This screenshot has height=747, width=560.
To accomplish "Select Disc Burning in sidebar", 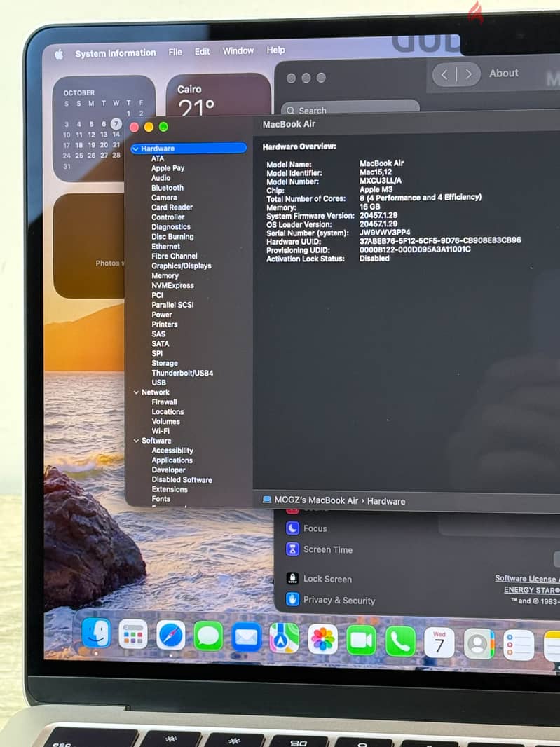I will (172, 236).
